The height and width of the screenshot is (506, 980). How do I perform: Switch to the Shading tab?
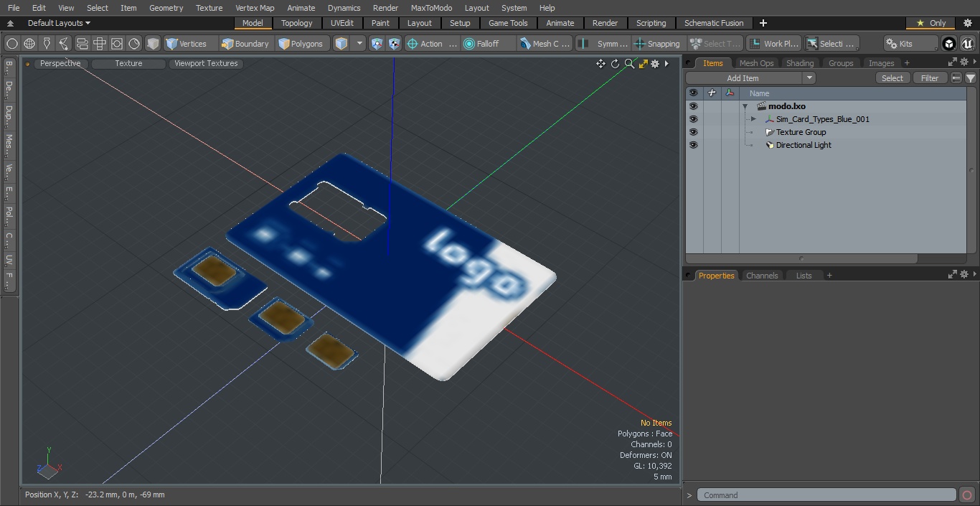tap(800, 63)
